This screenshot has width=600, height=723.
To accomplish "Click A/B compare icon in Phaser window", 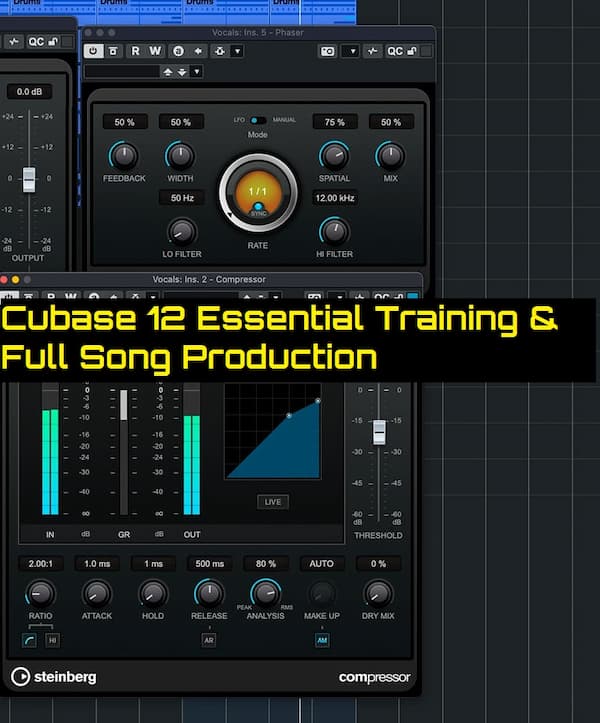I will pos(178,51).
